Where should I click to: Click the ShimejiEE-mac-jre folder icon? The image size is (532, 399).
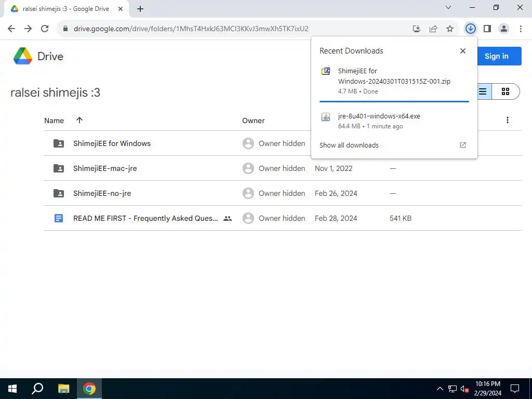click(59, 168)
